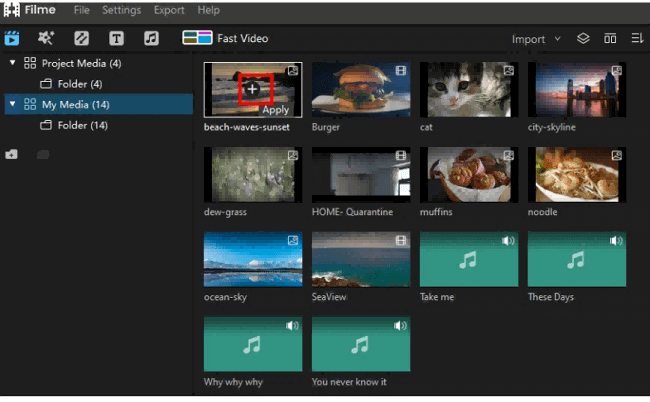Viewport: 650px width, 402px height.
Task: Click the Fast Video label
Action: coord(243,39)
